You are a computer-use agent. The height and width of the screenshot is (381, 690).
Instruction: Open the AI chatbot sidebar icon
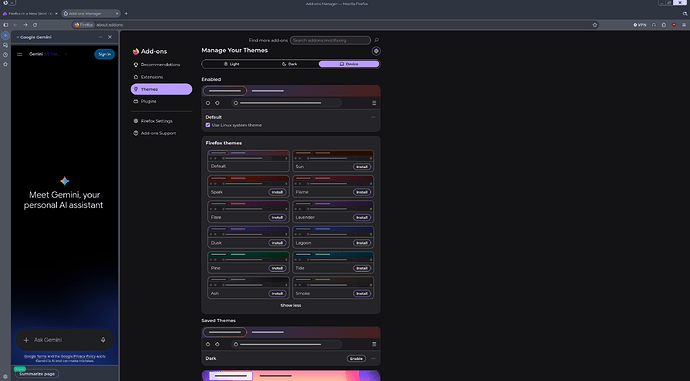coord(5,36)
